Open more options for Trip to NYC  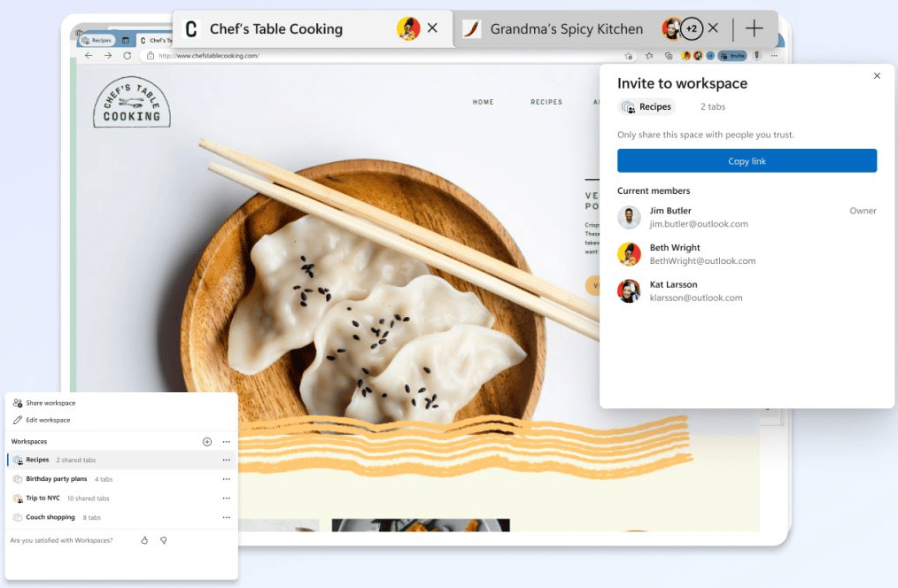pos(226,498)
